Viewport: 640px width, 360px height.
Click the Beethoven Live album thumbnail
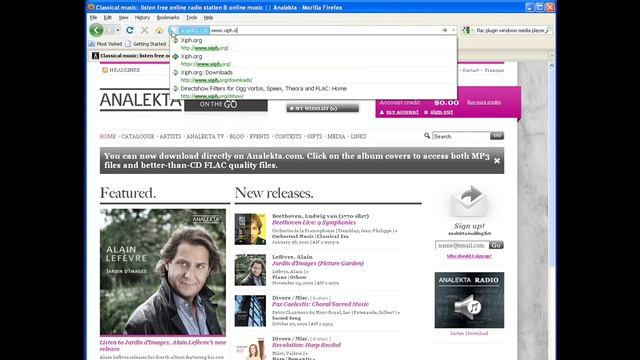(x=250, y=229)
